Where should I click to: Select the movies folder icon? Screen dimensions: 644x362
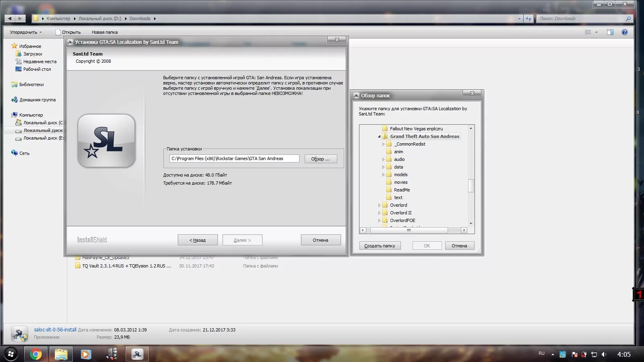[389, 182]
